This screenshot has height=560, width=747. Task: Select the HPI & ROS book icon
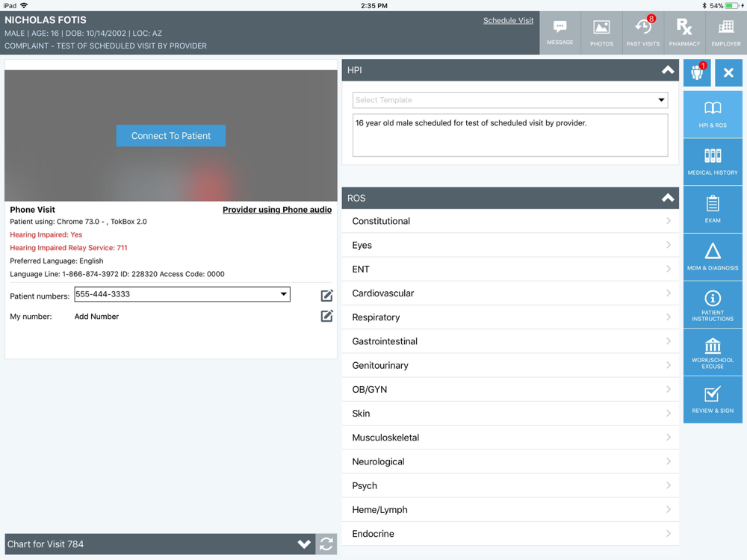point(713,114)
